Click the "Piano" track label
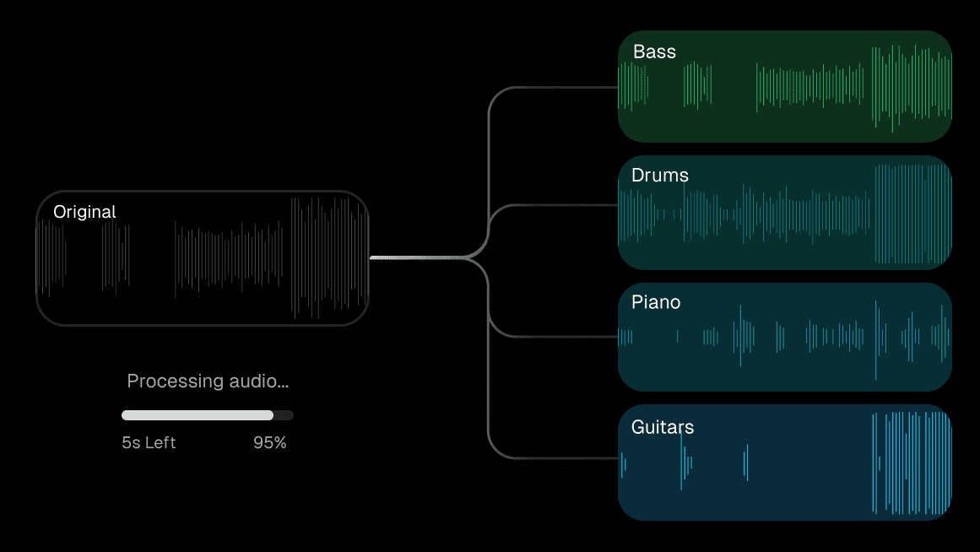980x552 pixels. (656, 302)
